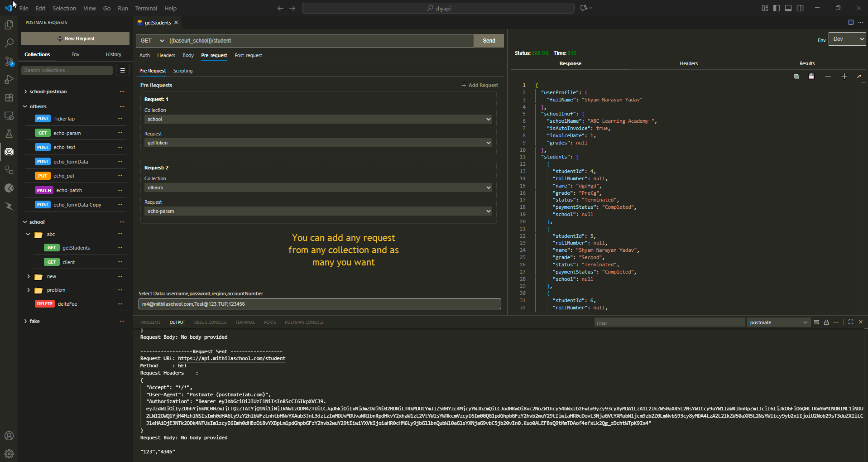Open the api.mithilaschool.com/student URL link
The width and height of the screenshot is (868, 462).
pos(231,358)
